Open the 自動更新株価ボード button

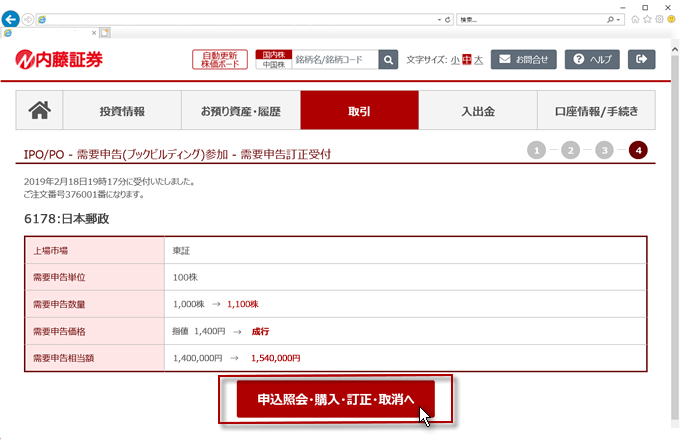[x=220, y=59]
